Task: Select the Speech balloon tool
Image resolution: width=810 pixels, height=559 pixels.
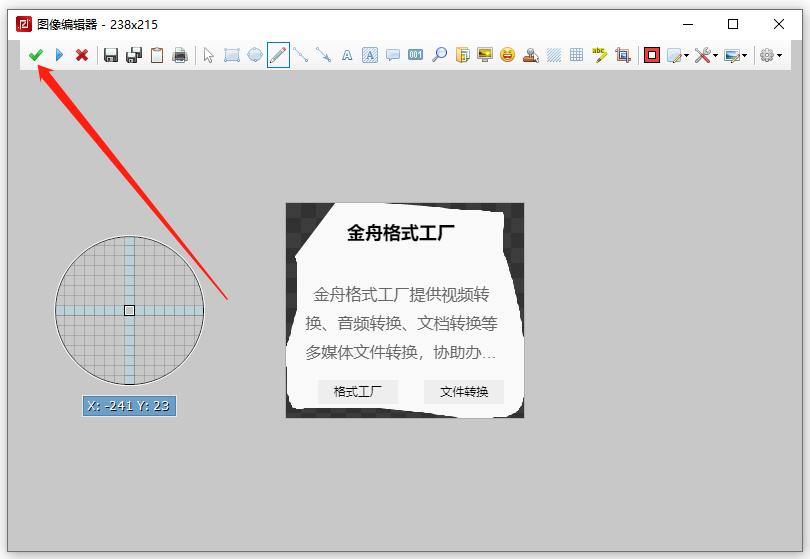Action: click(393, 55)
